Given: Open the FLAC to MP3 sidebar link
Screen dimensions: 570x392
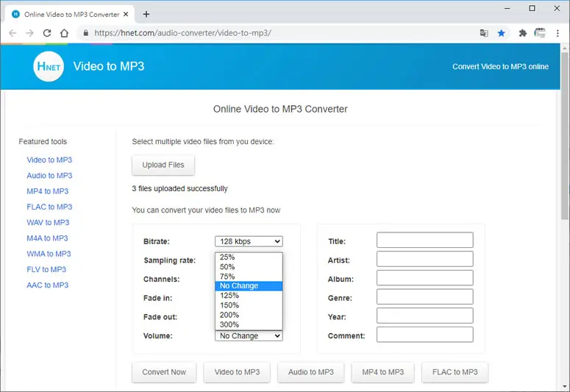Looking at the screenshot, I should (x=49, y=207).
